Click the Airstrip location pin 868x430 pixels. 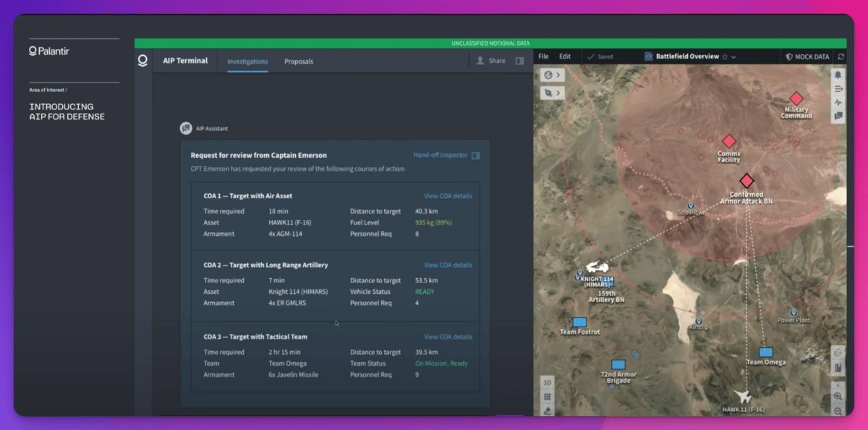tap(699, 321)
